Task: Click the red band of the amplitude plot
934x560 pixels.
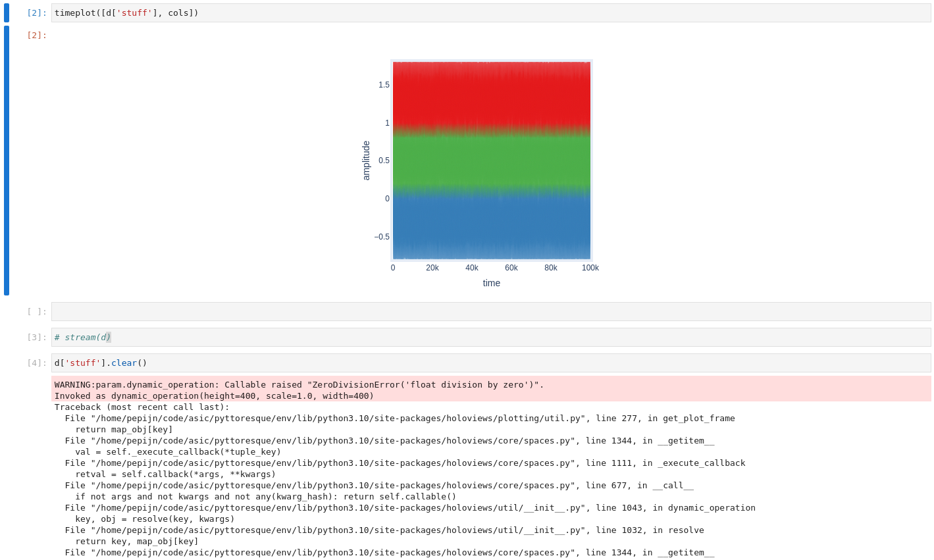Action: [491, 92]
